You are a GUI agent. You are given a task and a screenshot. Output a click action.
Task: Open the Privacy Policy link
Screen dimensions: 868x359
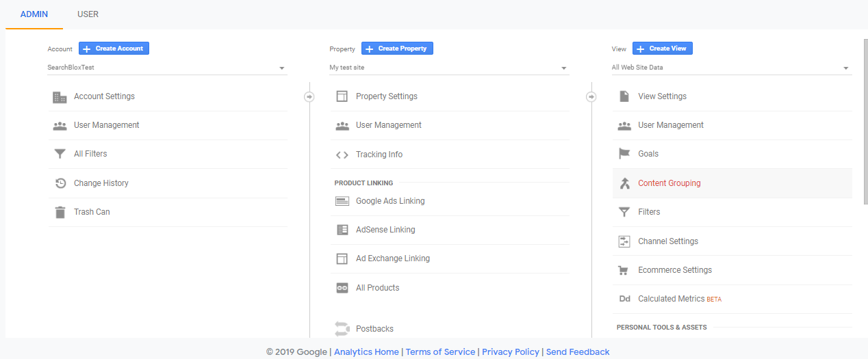tap(511, 351)
